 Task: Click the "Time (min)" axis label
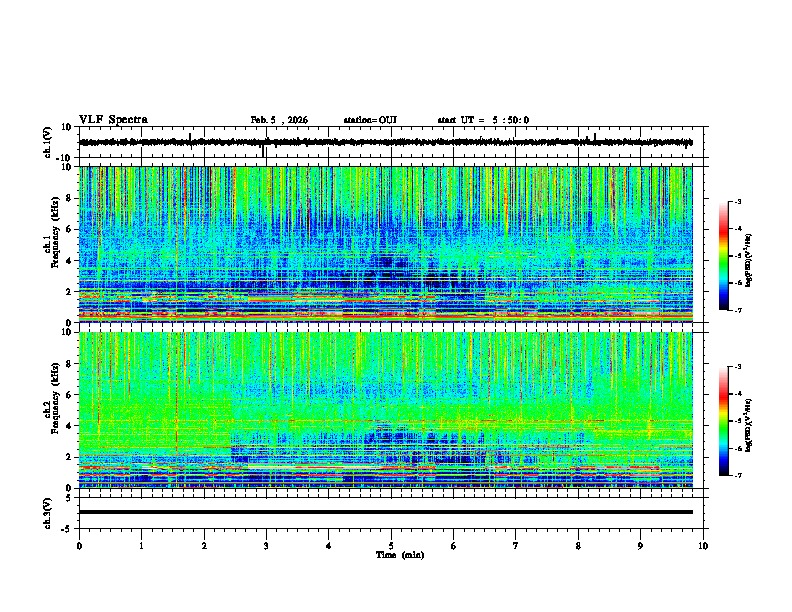[400, 555]
